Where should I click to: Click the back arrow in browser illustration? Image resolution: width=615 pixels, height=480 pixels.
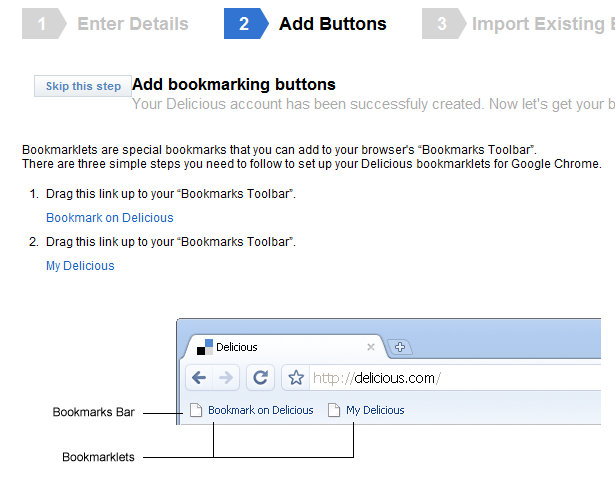[199, 378]
